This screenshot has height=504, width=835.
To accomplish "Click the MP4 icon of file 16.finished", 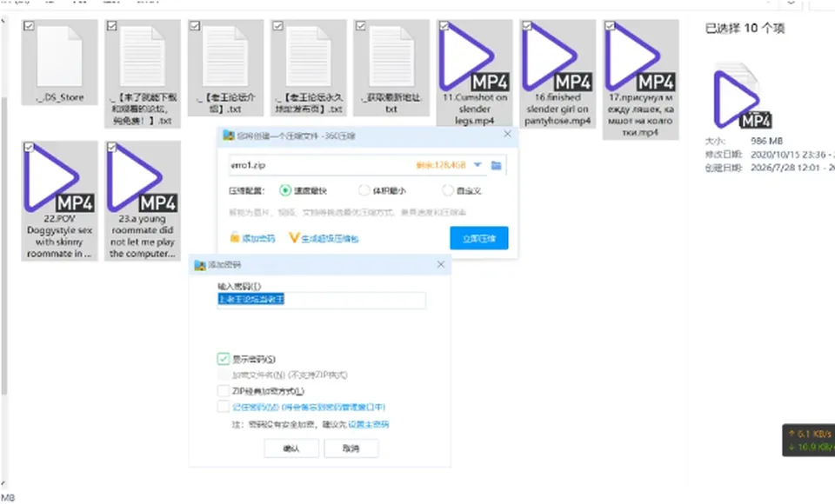I will 557,57.
